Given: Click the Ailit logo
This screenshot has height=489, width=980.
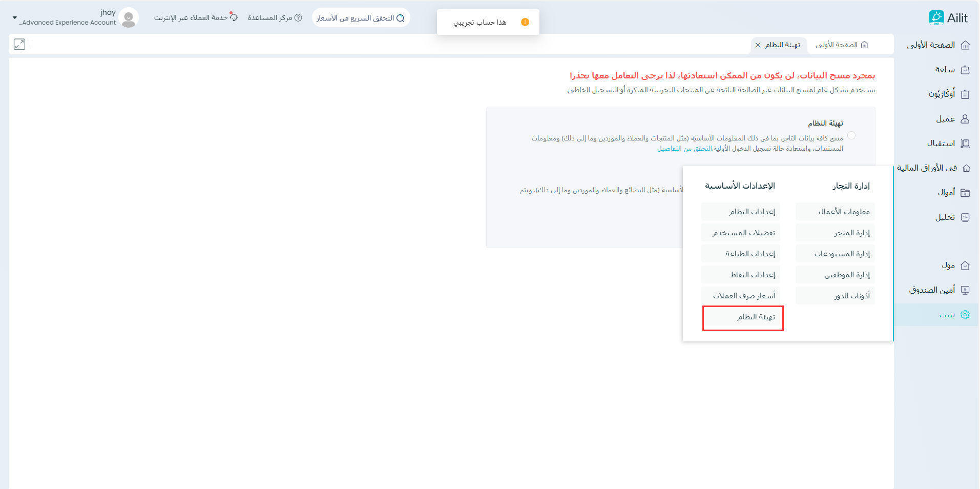Looking at the screenshot, I should pyautogui.click(x=948, y=18).
